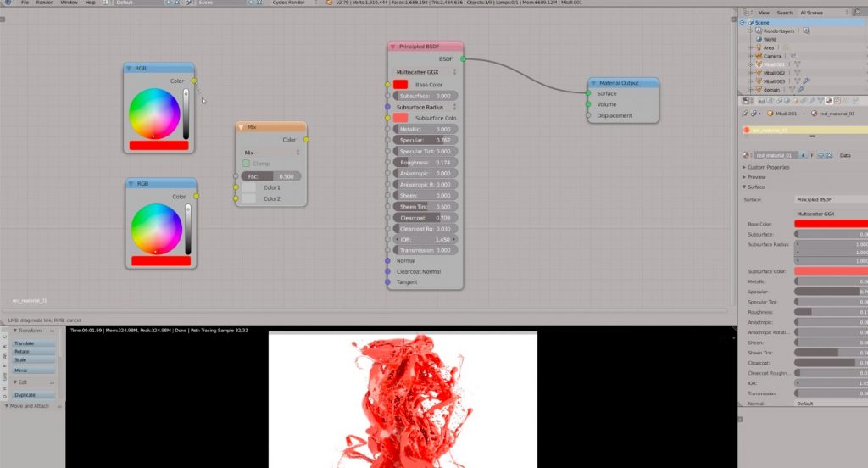Screen dimensions: 868x468
Task: Select the Modifiers wrench tab icon
Action: click(x=812, y=101)
